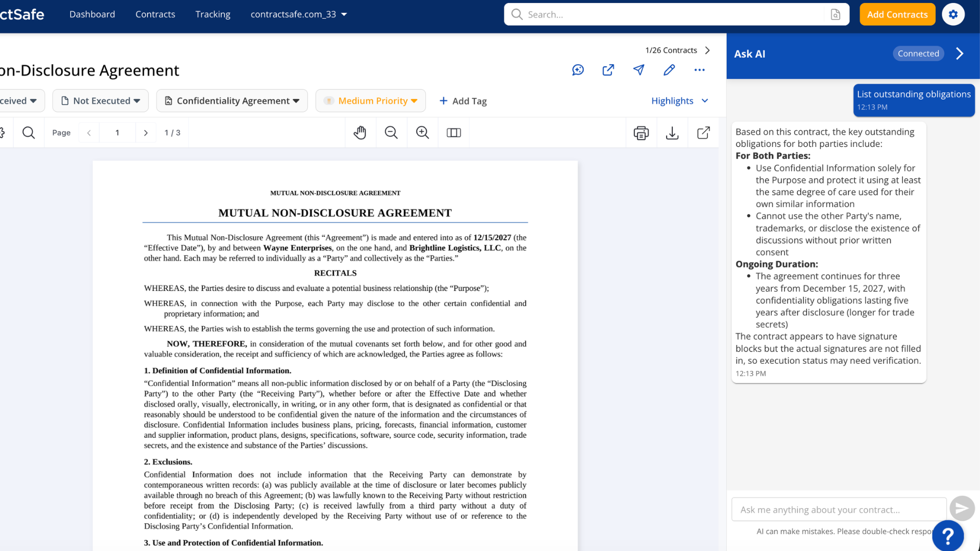Click the Ask AI panel heading
The image size is (980, 551).
click(749, 54)
